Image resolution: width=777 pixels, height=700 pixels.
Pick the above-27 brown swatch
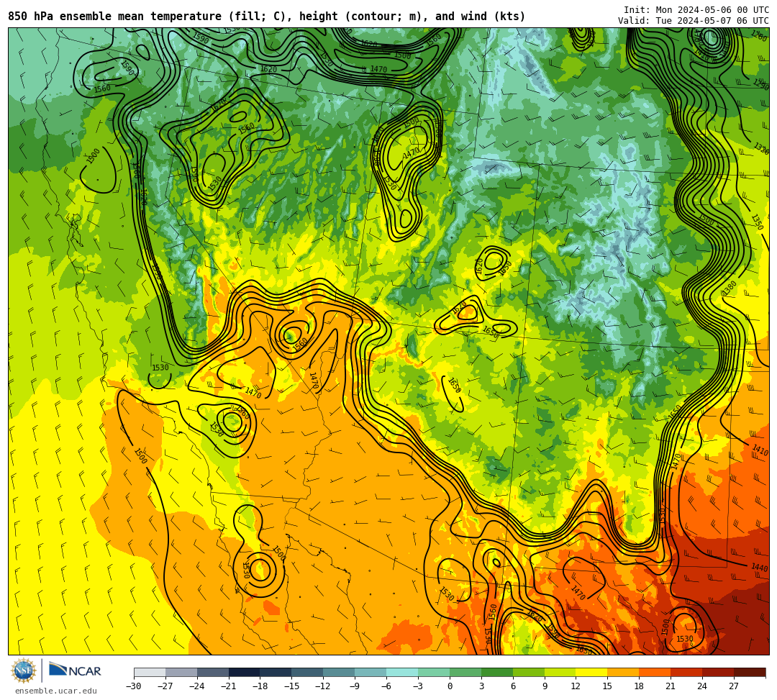pyautogui.click(x=750, y=672)
